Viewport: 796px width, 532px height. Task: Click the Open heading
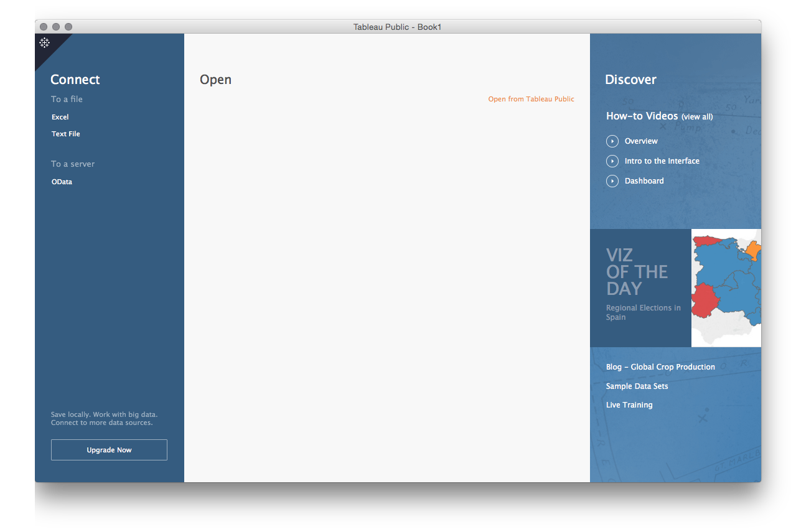tap(215, 80)
